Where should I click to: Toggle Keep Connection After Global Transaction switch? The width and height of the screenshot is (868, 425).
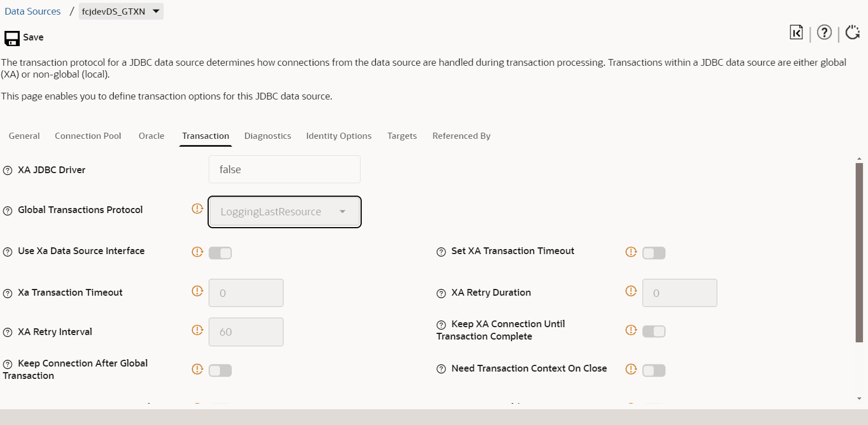pyautogui.click(x=220, y=370)
